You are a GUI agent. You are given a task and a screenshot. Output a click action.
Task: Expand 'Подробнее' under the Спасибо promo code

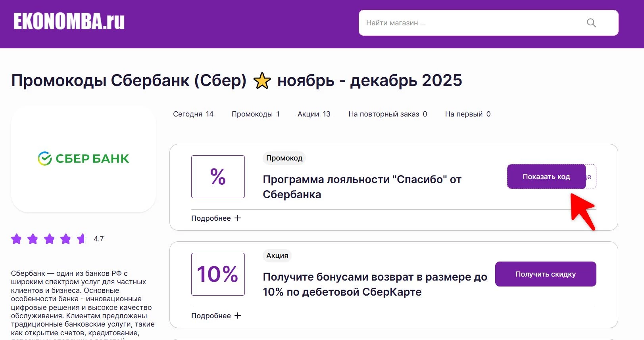pos(216,218)
